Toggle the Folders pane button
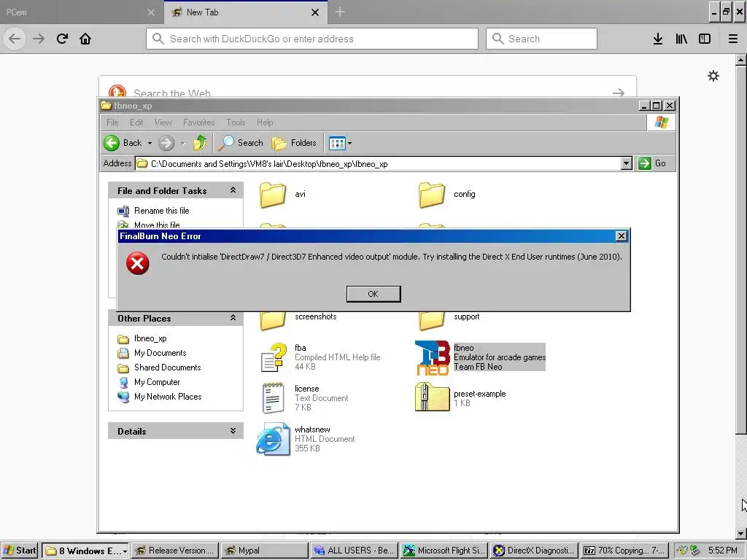Screen dimensions: 747x560 [294, 143]
